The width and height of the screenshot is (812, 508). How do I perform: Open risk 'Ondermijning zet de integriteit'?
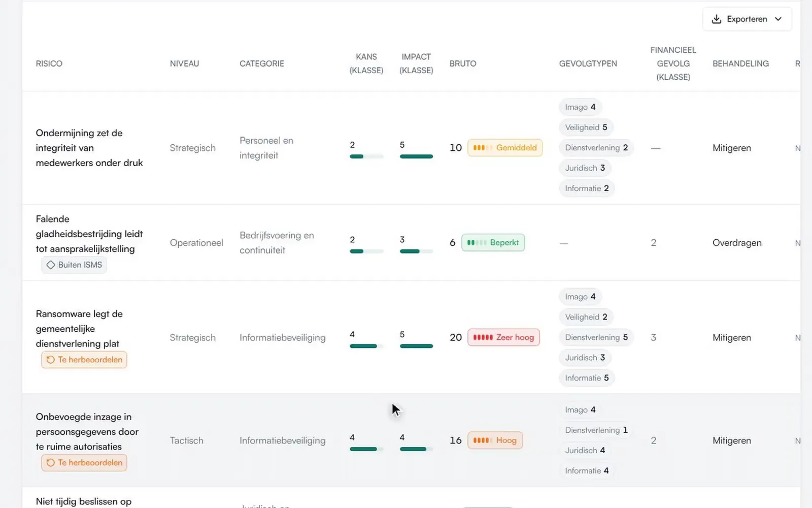pyautogui.click(x=89, y=148)
